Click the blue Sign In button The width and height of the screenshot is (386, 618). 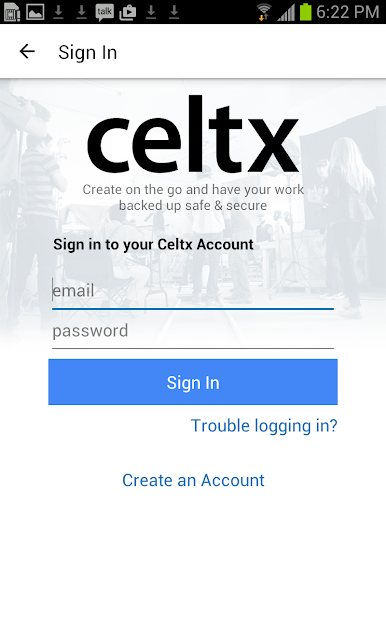(193, 382)
